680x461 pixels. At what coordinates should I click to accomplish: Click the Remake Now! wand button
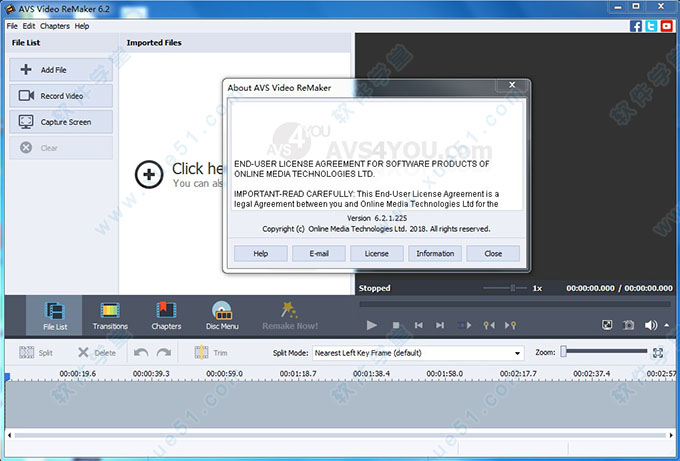[x=290, y=316]
